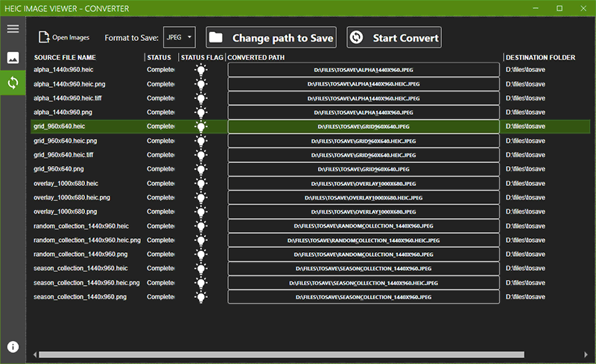Image resolution: width=596 pixels, height=364 pixels.
Task: Click lightbulb flag for grid_960x640.heic row
Action: [200, 127]
